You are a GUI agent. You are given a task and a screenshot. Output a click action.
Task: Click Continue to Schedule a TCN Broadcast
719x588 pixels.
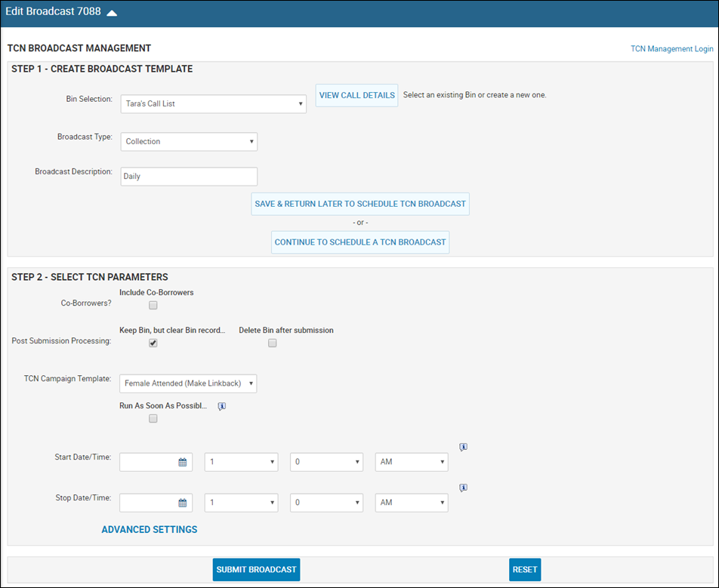[x=360, y=242]
